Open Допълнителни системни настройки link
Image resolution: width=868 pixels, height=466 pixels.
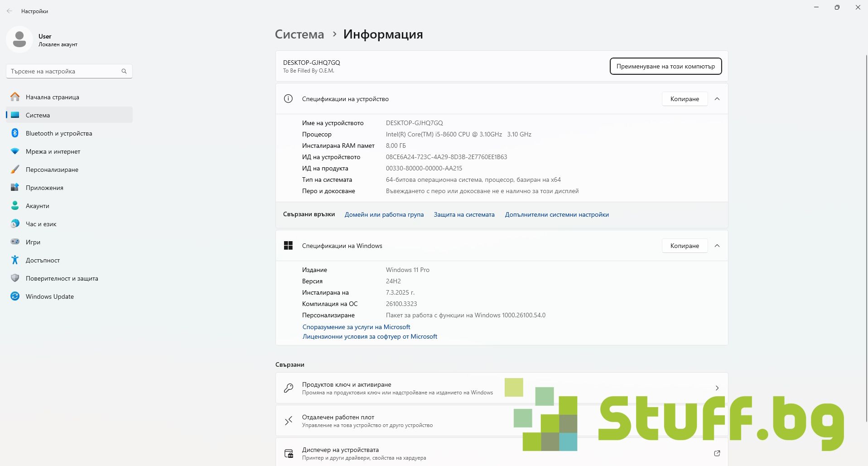pyautogui.click(x=557, y=214)
